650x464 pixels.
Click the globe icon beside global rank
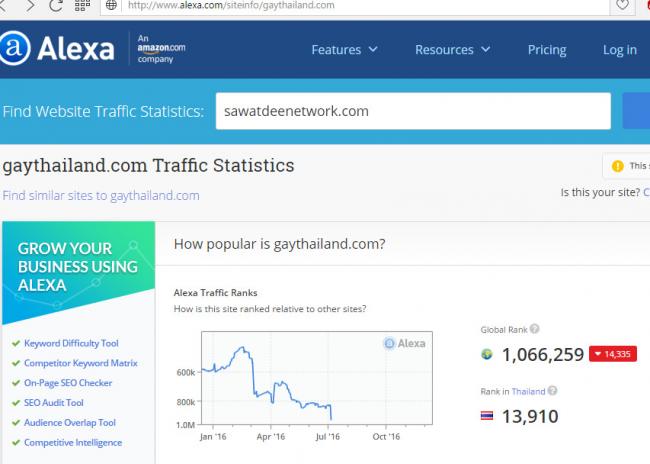pos(487,354)
